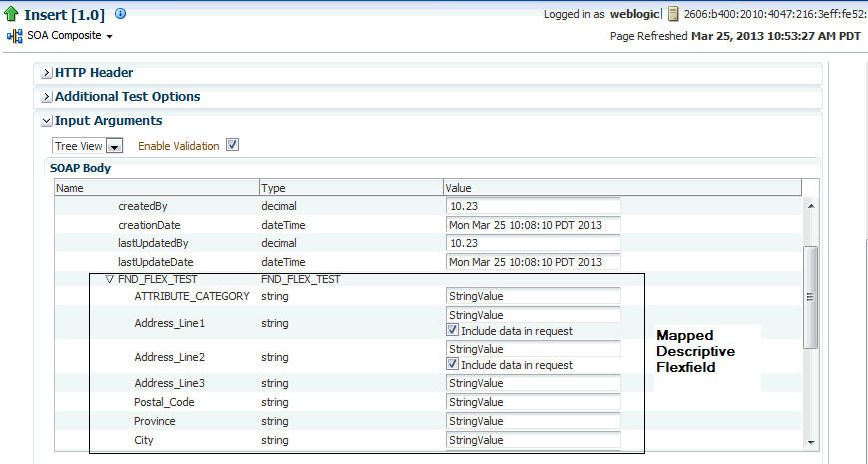Click the lastUpdateDate value field
This screenshot has width=868, height=464.
pos(533,262)
